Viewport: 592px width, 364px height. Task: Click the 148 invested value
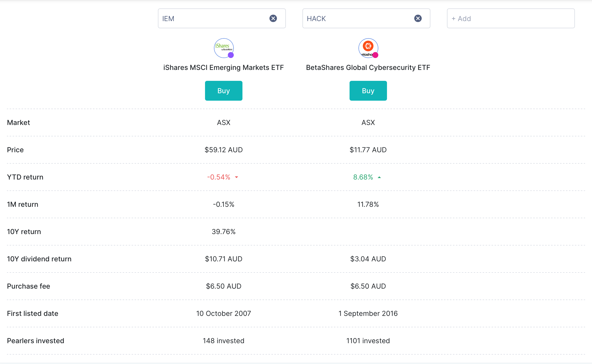(224, 341)
